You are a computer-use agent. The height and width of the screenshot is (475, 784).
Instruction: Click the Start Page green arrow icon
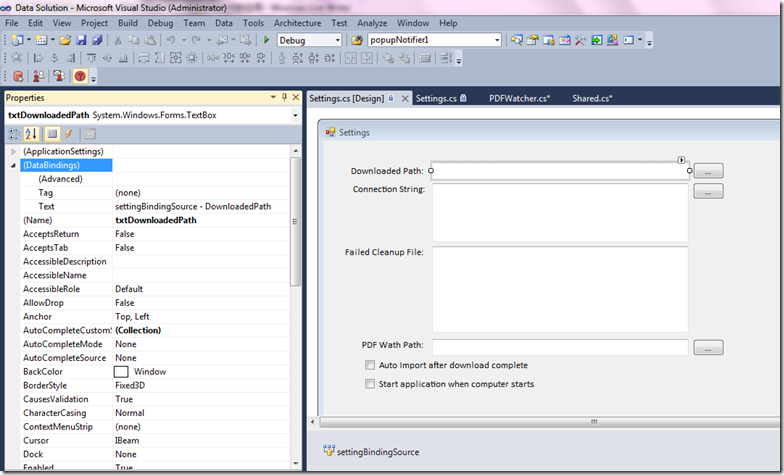click(x=596, y=40)
